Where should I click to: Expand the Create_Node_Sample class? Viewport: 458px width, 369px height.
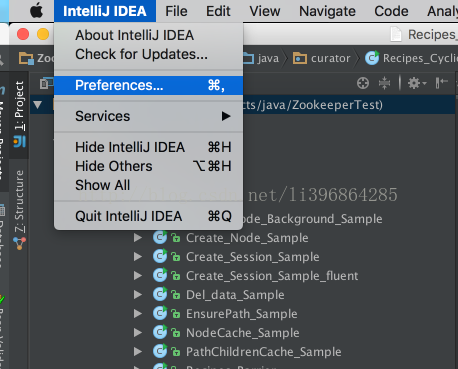138,238
